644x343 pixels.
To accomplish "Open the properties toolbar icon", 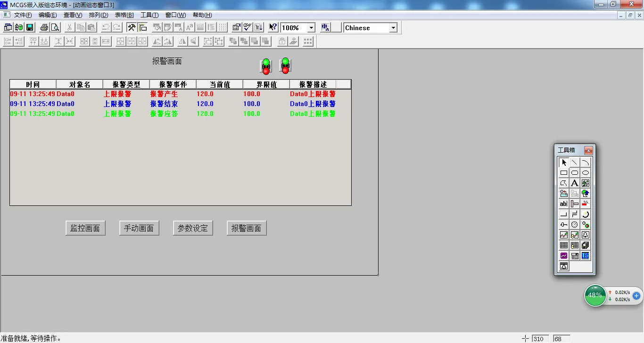I will click(x=237, y=27).
